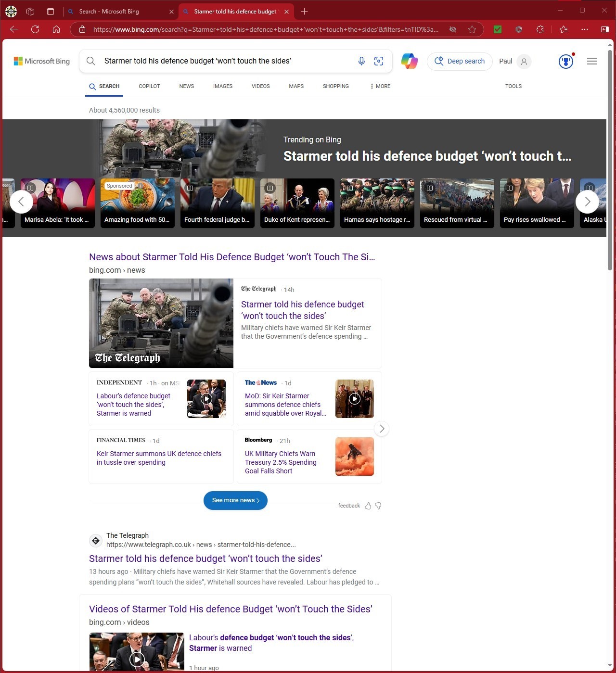This screenshot has width=616, height=673.
Task: Open the 'Marisa Abela' trending card
Action: (x=58, y=203)
